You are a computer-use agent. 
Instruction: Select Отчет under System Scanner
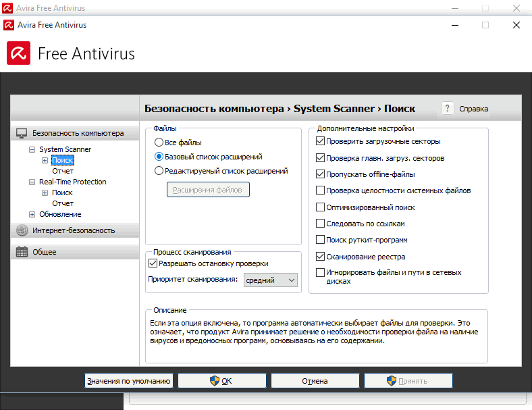[63, 171]
